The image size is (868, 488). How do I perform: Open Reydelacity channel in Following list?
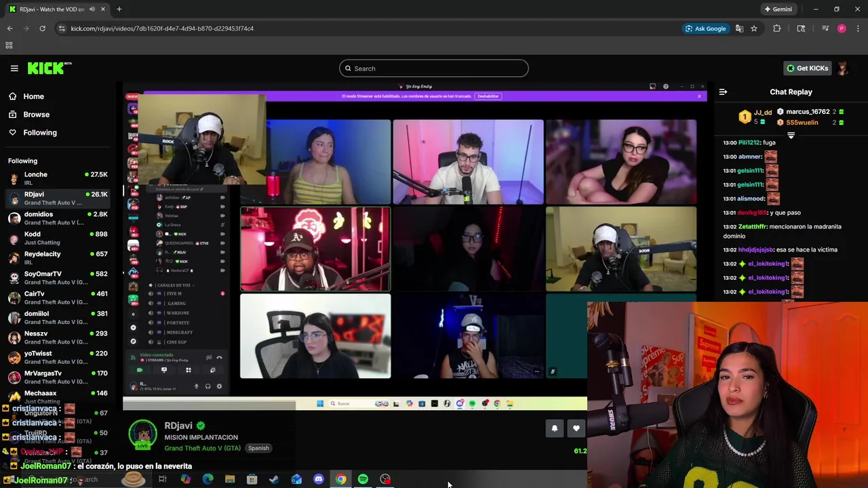(x=58, y=258)
